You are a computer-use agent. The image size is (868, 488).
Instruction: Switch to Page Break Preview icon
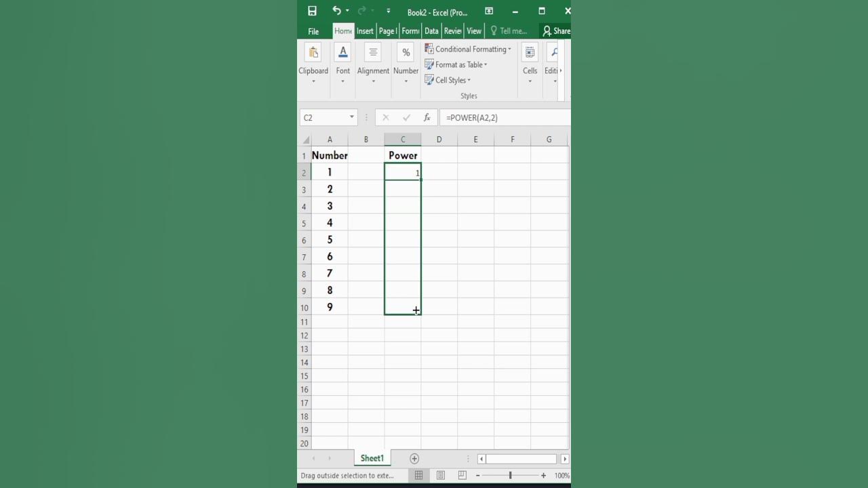(462, 475)
